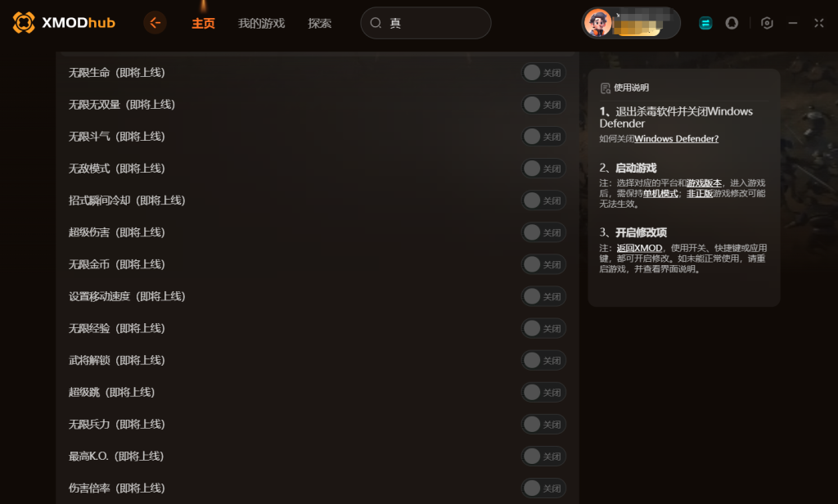Toggle the 无限生命 switch
The image size is (838, 504).
click(x=543, y=73)
